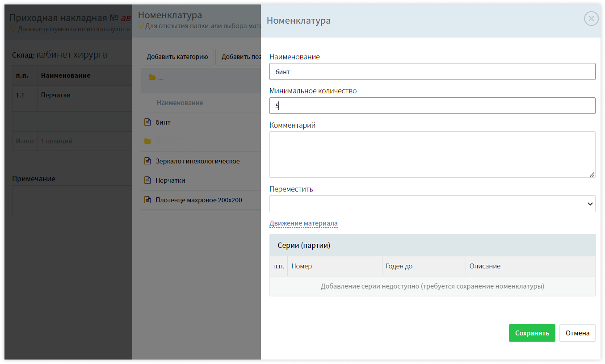605x364 pixels.
Task: Click document icon beside Перчатки in list
Action: click(148, 180)
